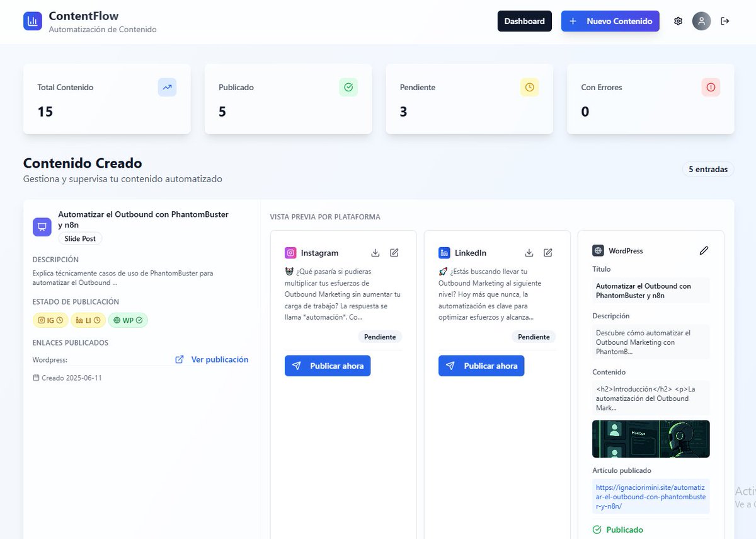
Task: Click the WordPress Descripción field text
Action: coord(651,342)
